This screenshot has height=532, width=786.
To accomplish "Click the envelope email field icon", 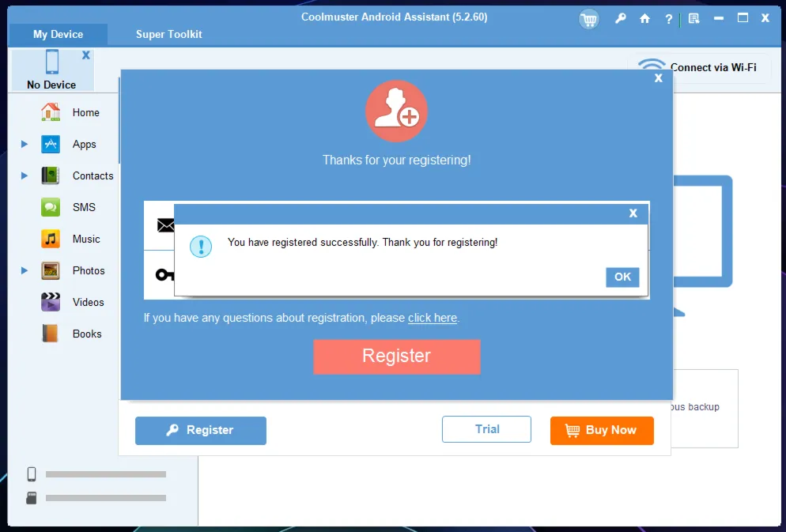I will click(165, 225).
